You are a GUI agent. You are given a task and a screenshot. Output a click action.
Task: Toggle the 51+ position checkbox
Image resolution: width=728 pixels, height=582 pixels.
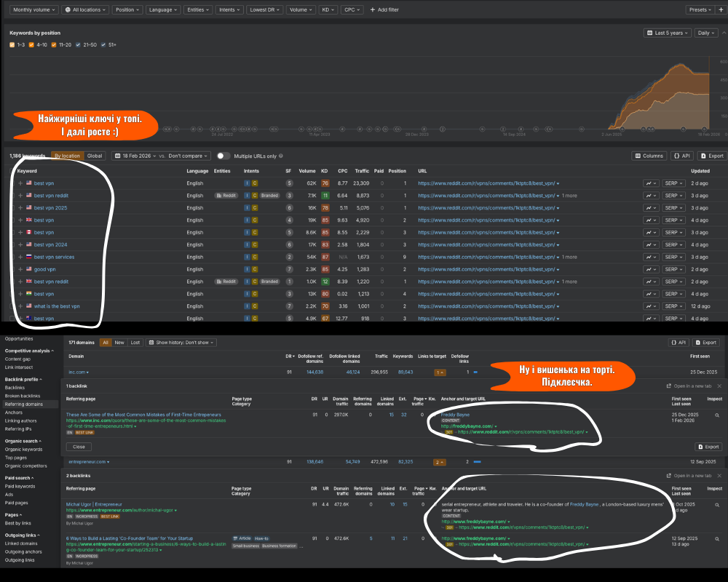(x=103, y=45)
